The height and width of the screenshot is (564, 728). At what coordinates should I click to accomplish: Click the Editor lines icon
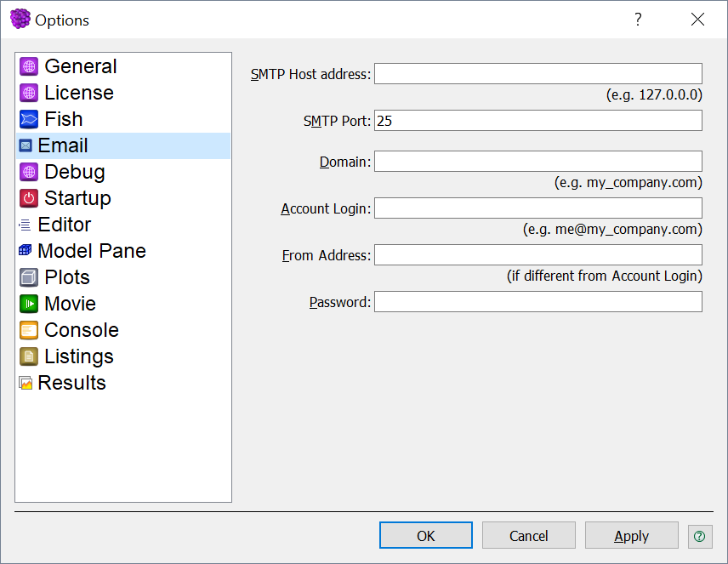point(25,225)
